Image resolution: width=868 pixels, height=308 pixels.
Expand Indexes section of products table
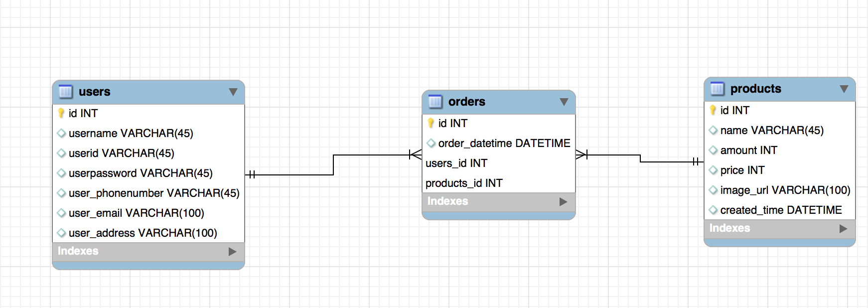(x=843, y=229)
